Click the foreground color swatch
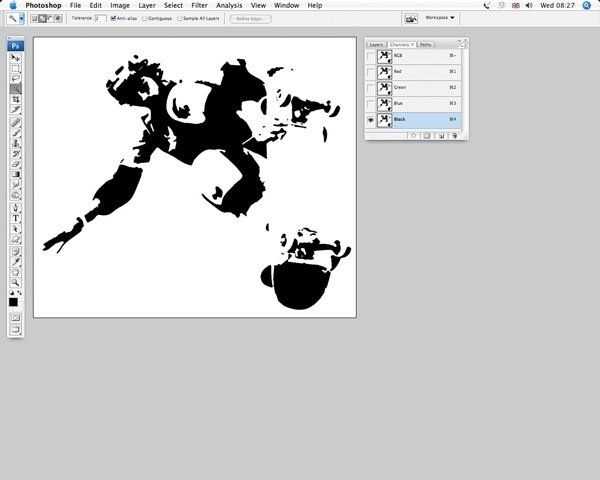Image resolution: width=600 pixels, height=480 pixels. click(14, 301)
